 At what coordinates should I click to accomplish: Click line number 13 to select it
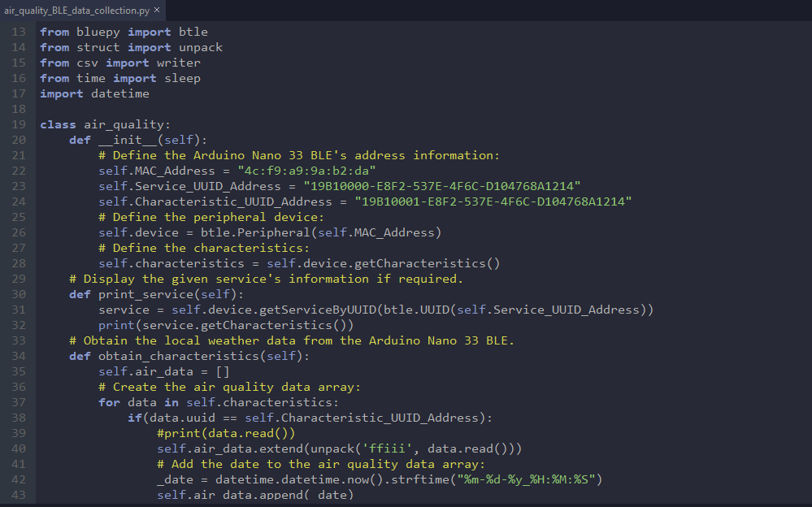[x=19, y=31]
